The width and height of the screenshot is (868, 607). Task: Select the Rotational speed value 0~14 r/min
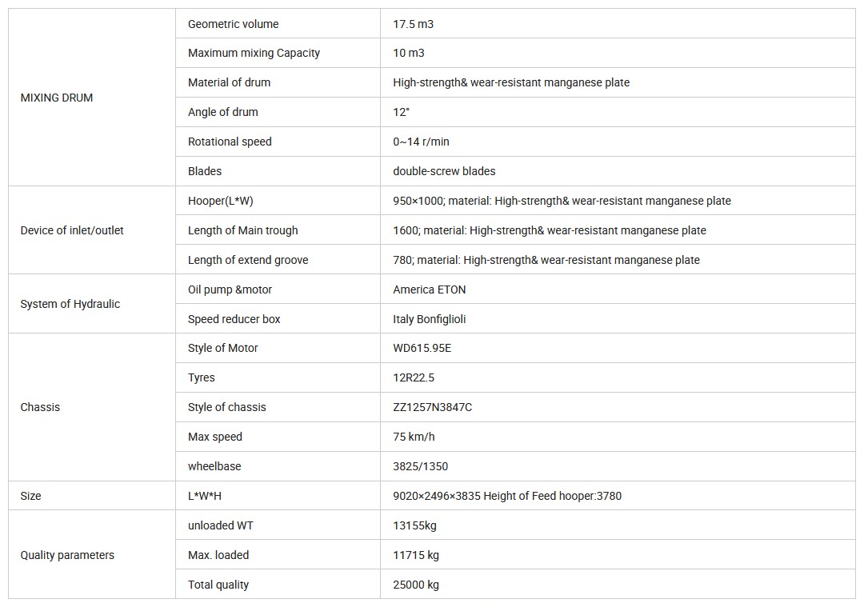pyautogui.click(x=422, y=142)
